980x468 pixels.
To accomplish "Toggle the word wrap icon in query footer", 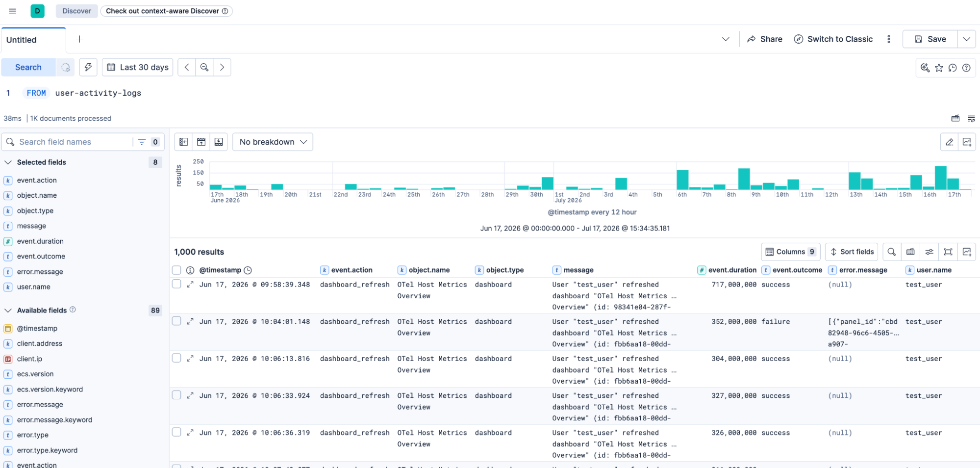I will pyautogui.click(x=971, y=118).
